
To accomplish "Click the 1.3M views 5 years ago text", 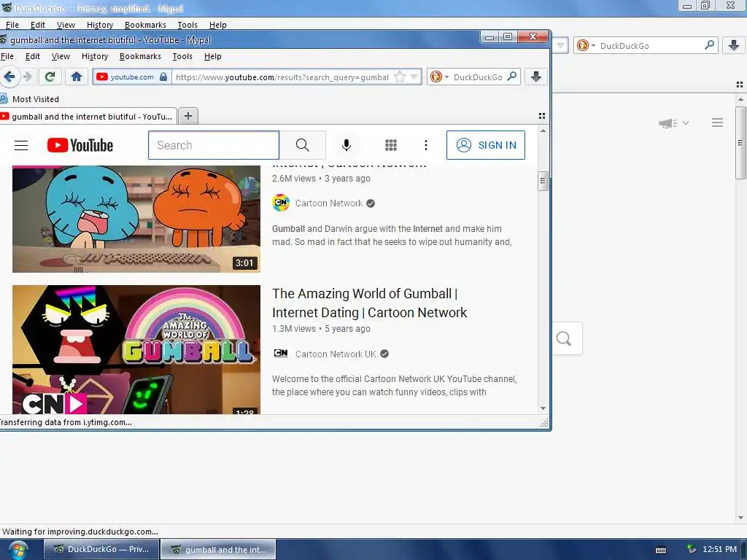I will click(x=321, y=329).
